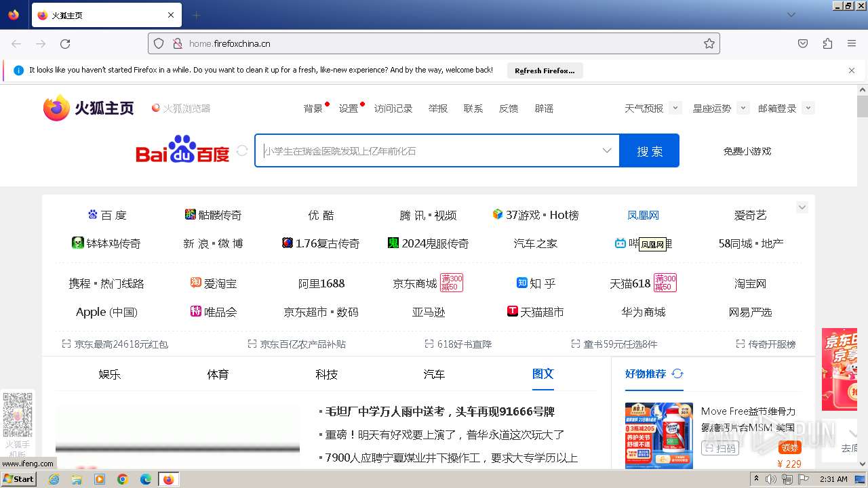This screenshot has width=868, height=488.
Task: Open the 背景 menu item
Action: pos(313,108)
